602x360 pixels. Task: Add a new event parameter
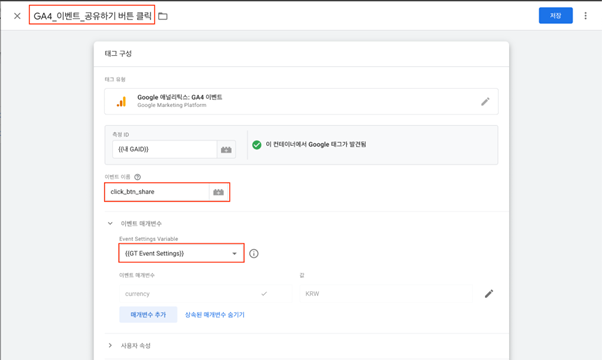coord(148,314)
